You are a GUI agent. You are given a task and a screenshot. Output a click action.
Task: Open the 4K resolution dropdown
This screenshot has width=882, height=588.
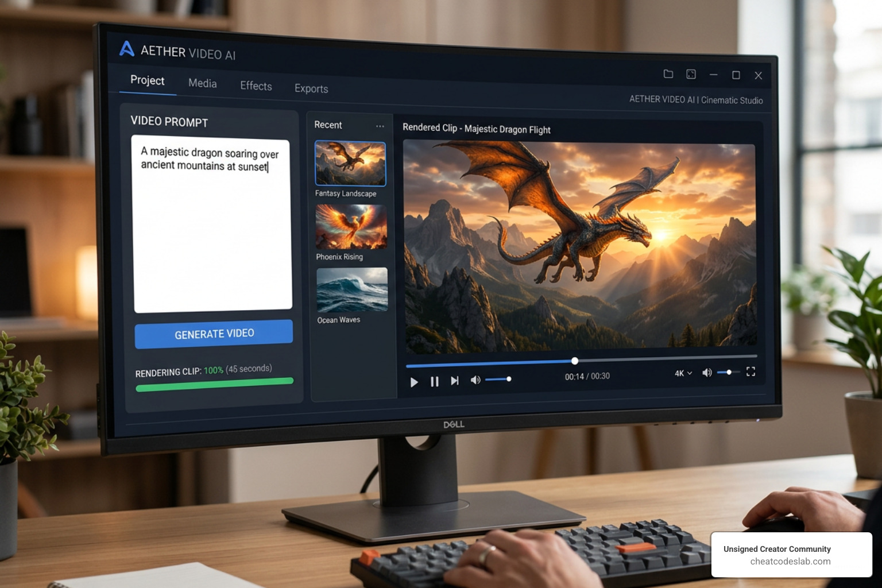682,373
